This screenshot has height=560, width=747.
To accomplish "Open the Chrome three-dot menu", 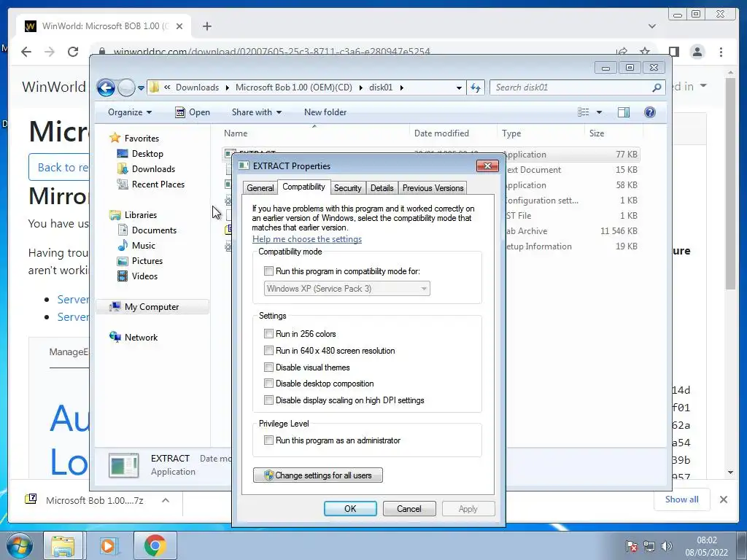I will 721,52.
